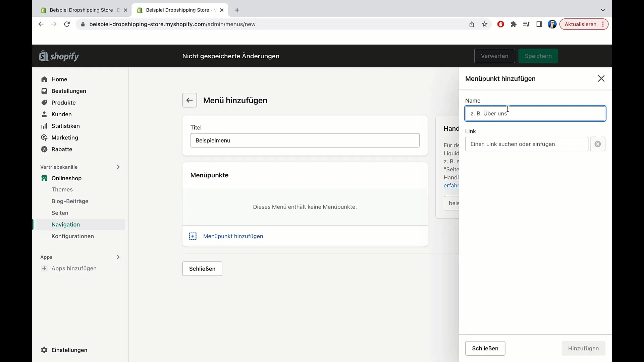Screen dimensions: 644x362
Task: Click the Onlineshop store icon
Action: (44, 178)
